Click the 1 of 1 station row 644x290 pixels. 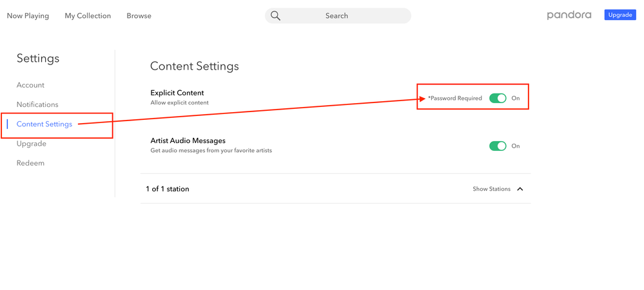coord(168,189)
